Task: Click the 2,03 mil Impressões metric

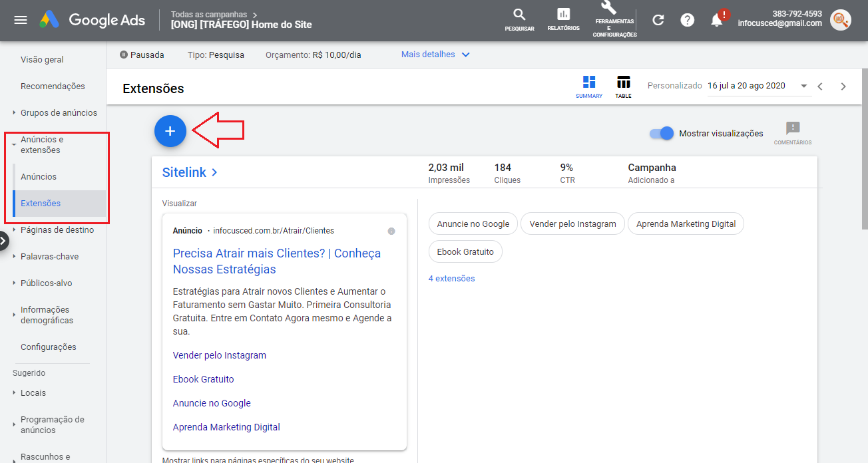Action: click(x=449, y=173)
